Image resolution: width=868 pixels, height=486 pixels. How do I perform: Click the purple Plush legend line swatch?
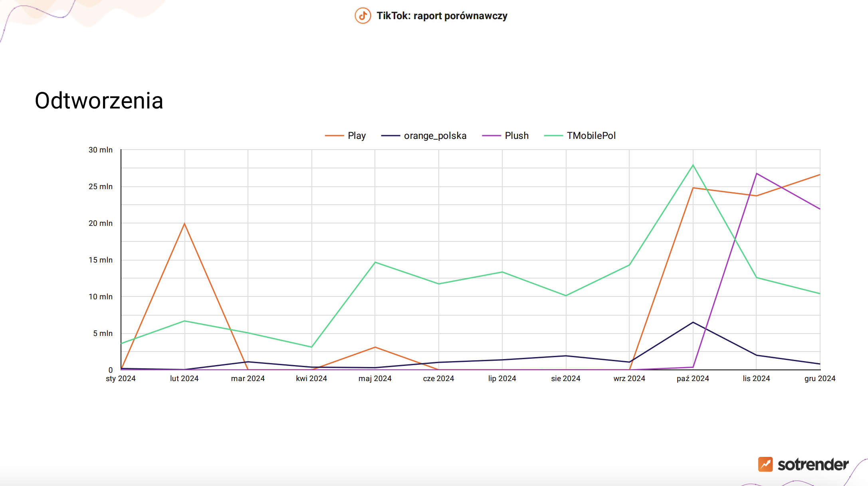tap(491, 136)
